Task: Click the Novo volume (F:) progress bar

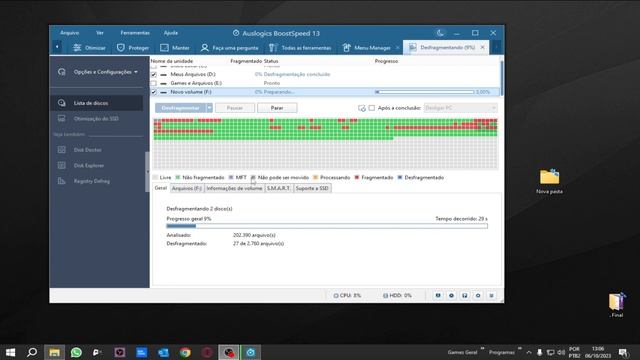Action: pos(424,92)
